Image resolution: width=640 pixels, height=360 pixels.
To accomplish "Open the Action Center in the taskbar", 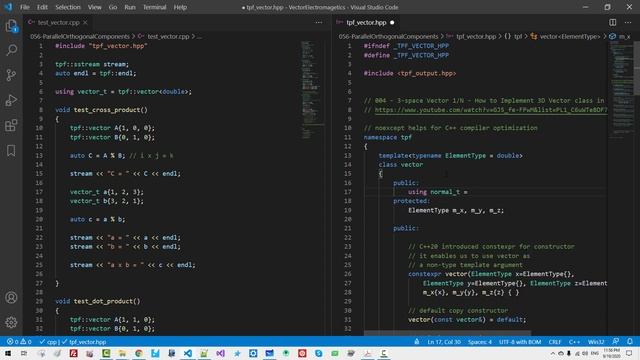I will [x=629, y=353].
